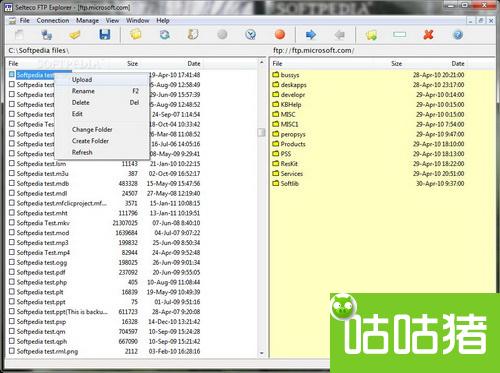Screen dimensions: 500x373
Task: Click Refresh in the context menu
Action: (x=102, y=152)
